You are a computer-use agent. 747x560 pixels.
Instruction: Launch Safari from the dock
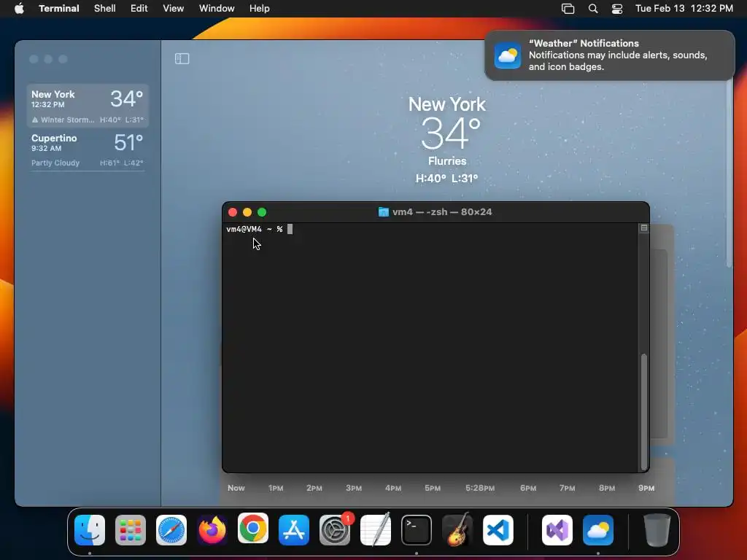pos(171,529)
